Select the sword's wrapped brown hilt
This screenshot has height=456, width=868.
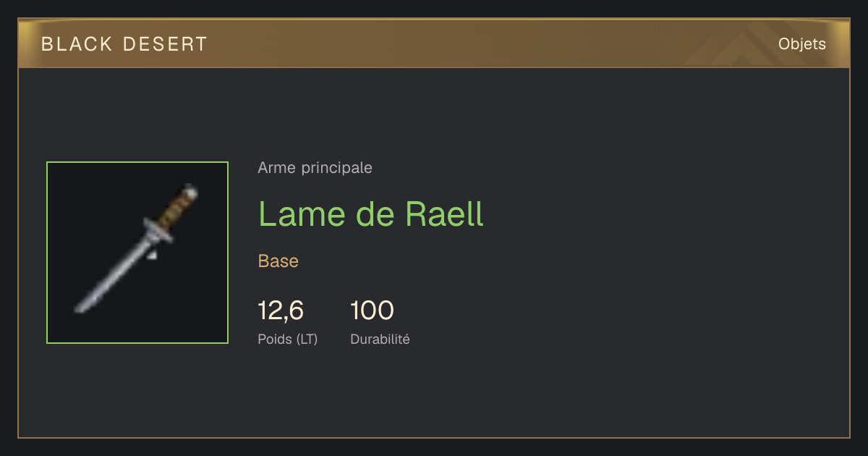tap(178, 206)
